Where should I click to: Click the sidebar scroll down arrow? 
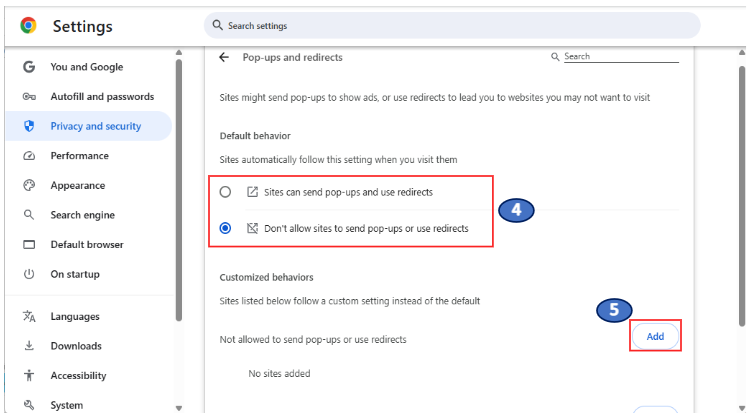pyautogui.click(x=179, y=407)
